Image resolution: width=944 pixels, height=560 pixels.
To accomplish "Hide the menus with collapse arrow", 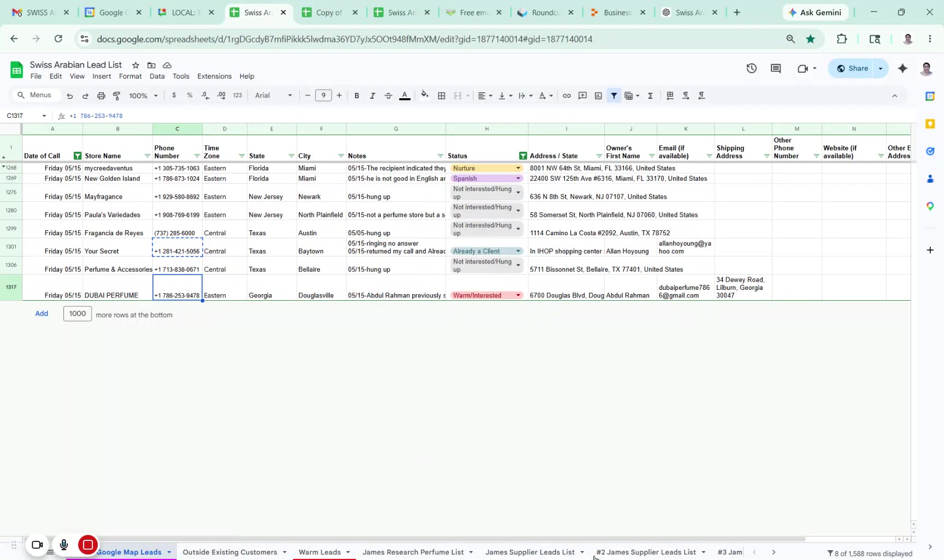I will pos(894,96).
